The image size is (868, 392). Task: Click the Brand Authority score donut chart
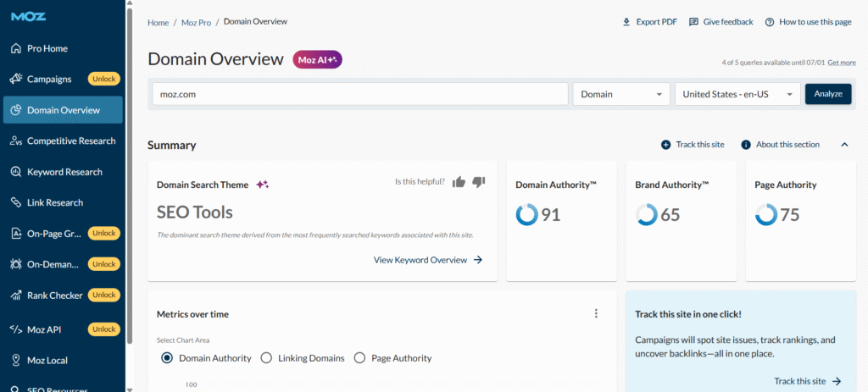coord(647,214)
